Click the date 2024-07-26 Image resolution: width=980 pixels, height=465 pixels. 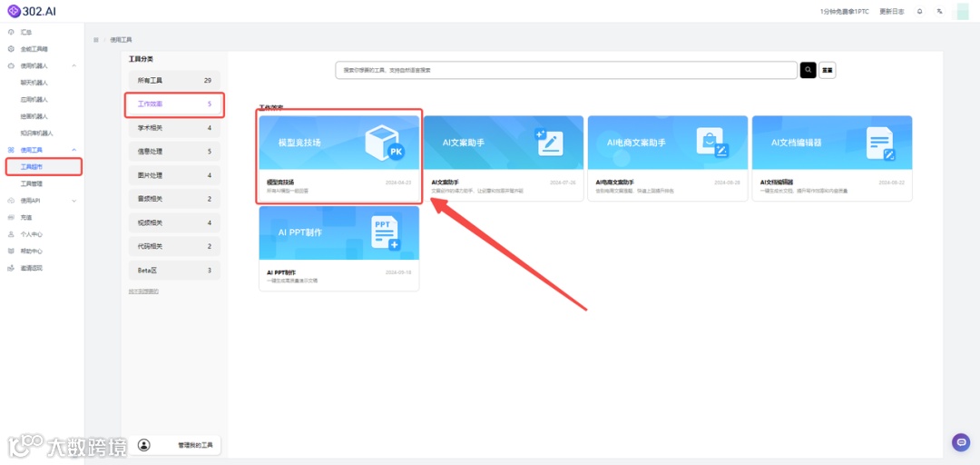click(563, 183)
